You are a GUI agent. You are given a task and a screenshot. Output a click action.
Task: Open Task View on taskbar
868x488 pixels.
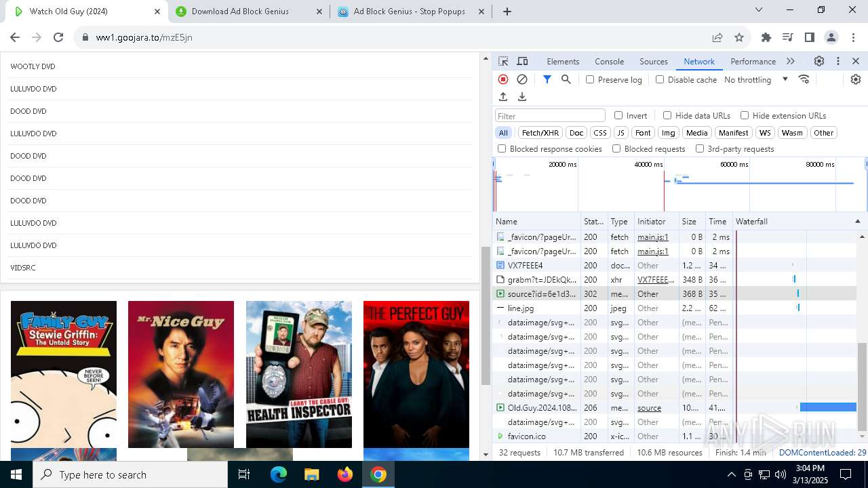(x=244, y=474)
